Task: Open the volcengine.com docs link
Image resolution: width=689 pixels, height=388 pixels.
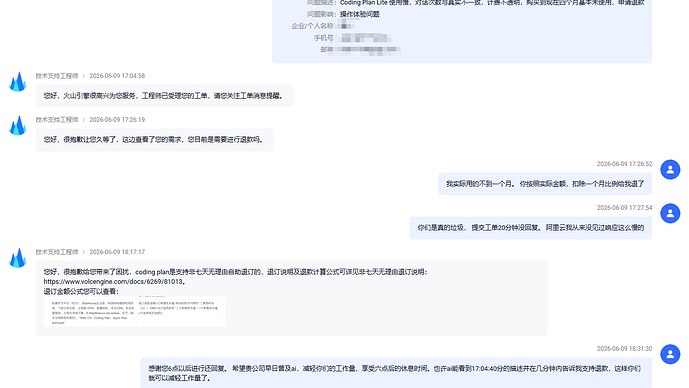Action: pos(113,282)
